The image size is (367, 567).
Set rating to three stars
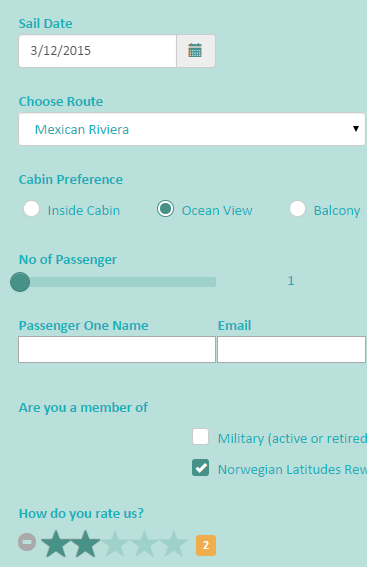(115, 544)
